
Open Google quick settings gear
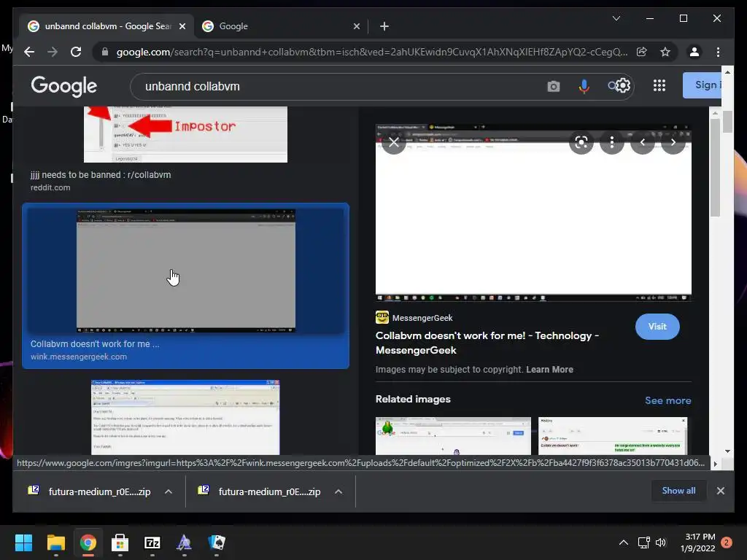click(x=623, y=86)
